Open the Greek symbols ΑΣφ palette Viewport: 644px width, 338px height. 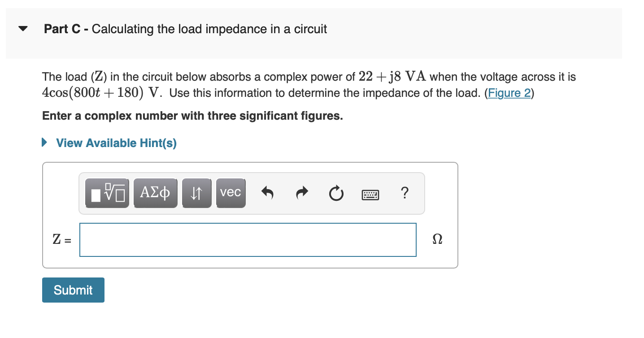point(155,193)
